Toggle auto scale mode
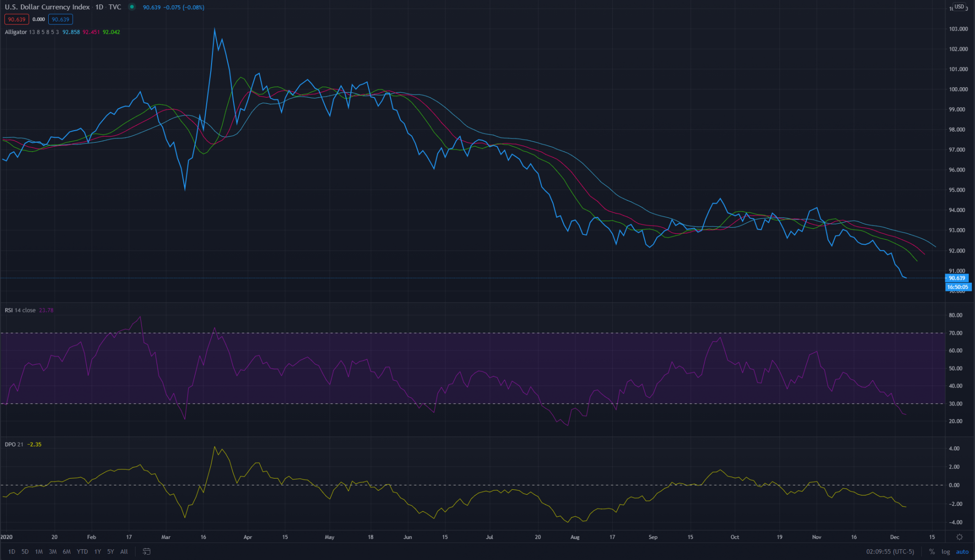The width and height of the screenshot is (975, 560). tap(962, 551)
